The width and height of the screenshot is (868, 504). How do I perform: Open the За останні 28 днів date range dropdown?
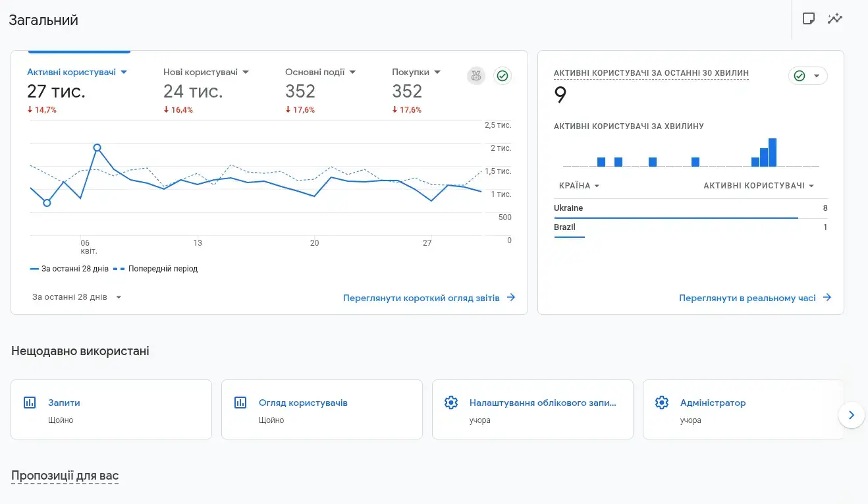coord(77,297)
